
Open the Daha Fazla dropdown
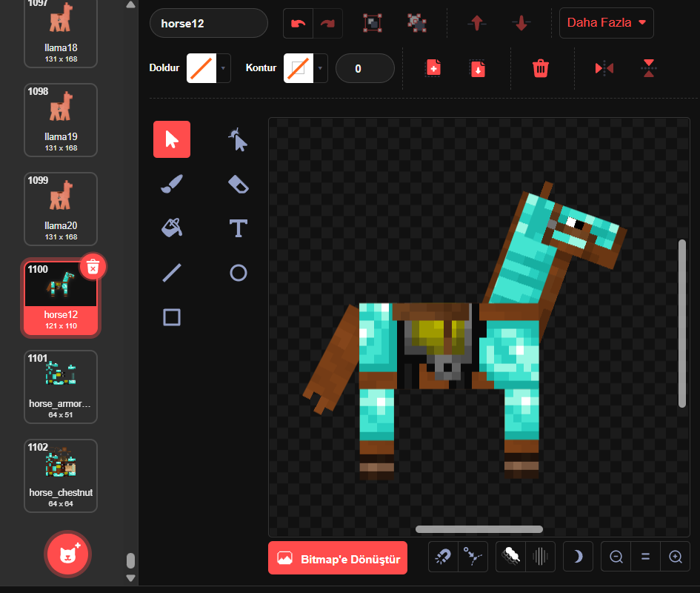tap(606, 23)
